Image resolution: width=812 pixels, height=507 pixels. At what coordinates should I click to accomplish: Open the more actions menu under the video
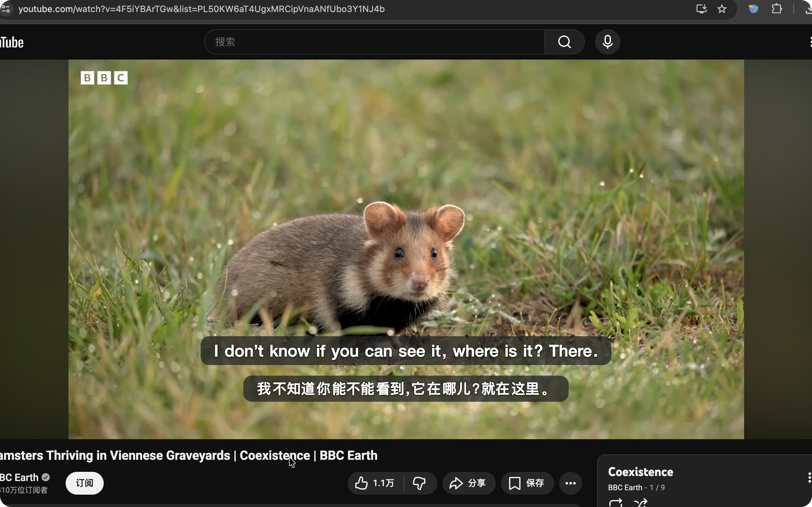click(570, 483)
